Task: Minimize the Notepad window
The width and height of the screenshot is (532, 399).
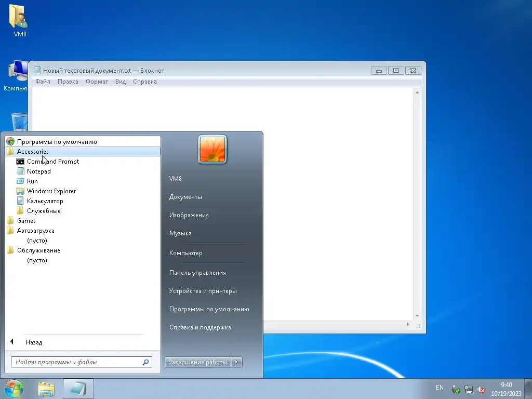Action: 379,70
